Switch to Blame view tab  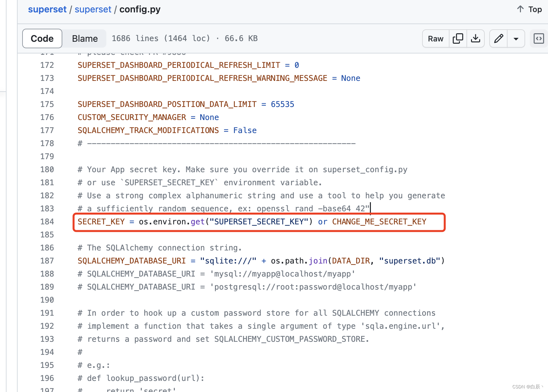click(85, 38)
